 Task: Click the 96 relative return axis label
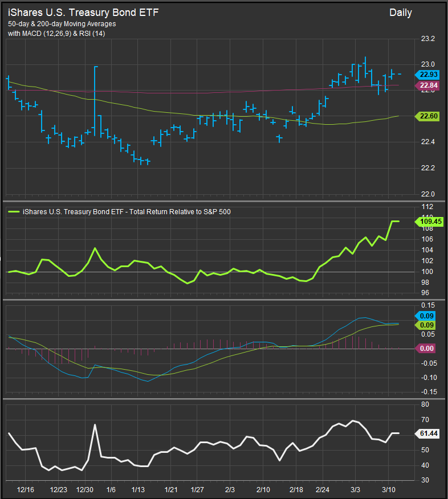click(x=425, y=293)
